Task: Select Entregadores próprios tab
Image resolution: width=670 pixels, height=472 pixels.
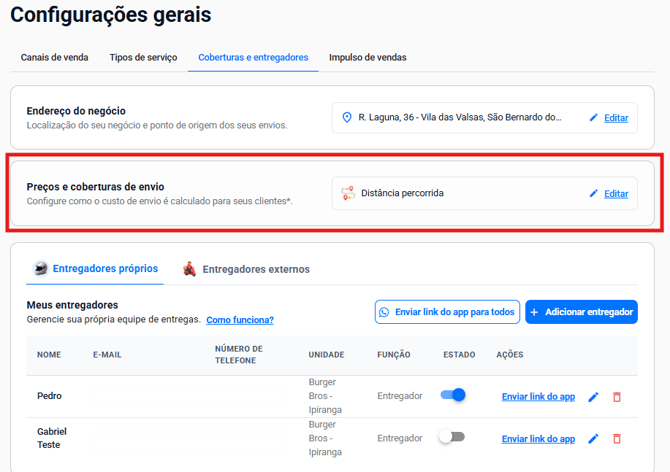Action: pyautogui.click(x=95, y=269)
